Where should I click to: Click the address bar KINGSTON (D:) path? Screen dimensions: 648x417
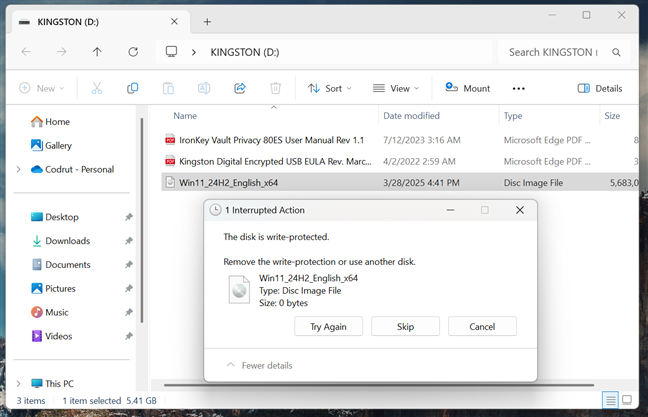245,52
